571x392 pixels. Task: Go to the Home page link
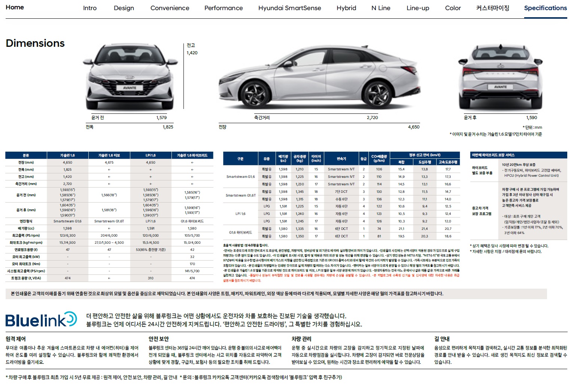(x=15, y=7)
